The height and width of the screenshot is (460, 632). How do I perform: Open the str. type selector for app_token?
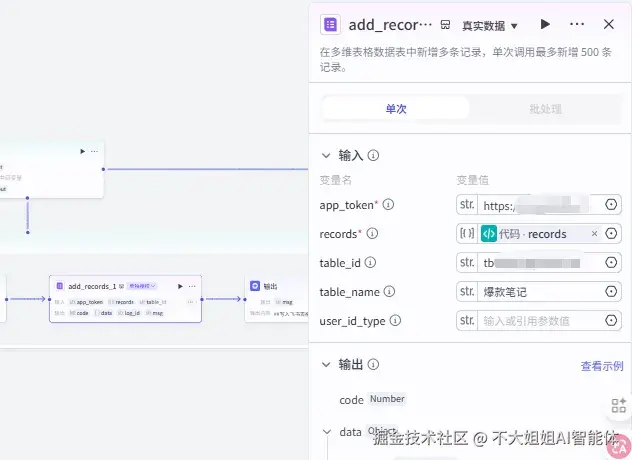coord(467,205)
